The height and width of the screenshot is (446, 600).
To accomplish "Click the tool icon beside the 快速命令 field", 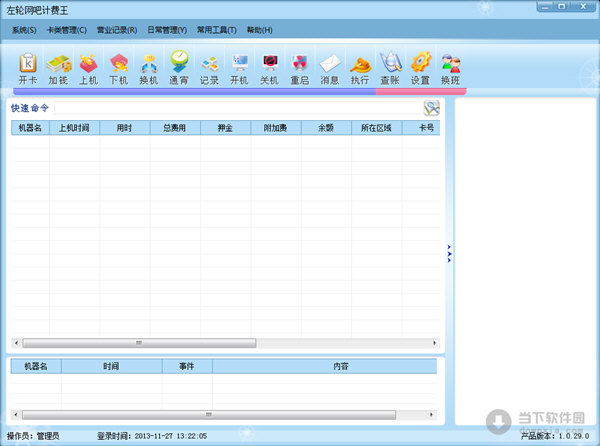I will coord(432,108).
